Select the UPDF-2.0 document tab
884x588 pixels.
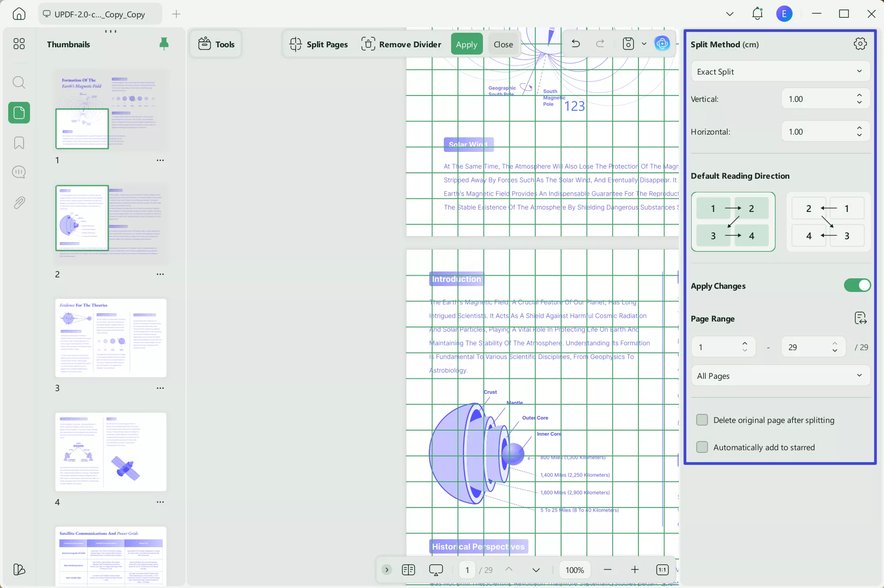pos(100,14)
